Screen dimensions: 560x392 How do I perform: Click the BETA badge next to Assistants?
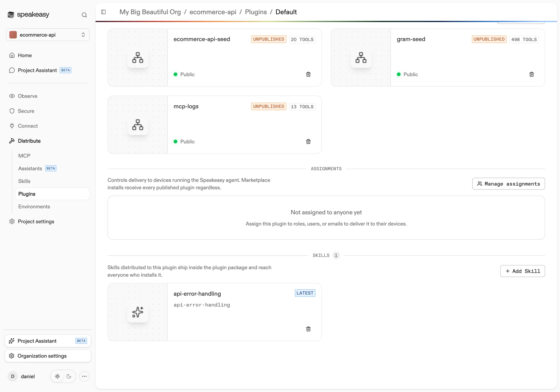51,168
